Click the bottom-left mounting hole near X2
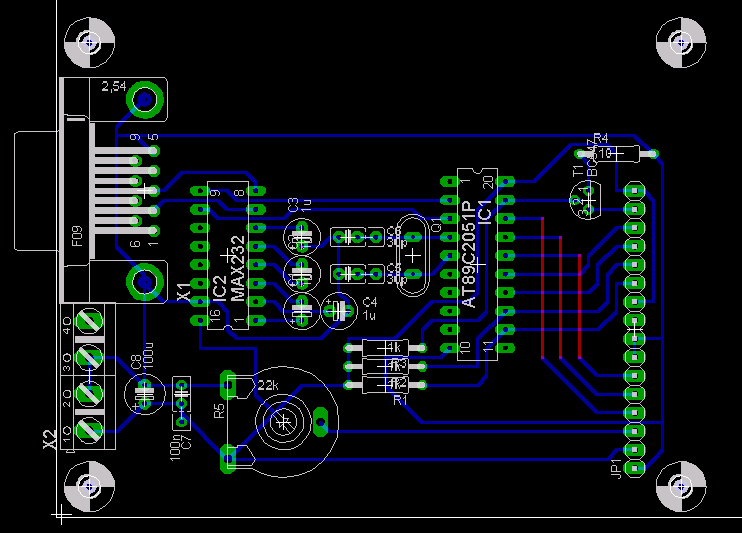This screenshot has width=742, height=533. (x=90, y=487)
